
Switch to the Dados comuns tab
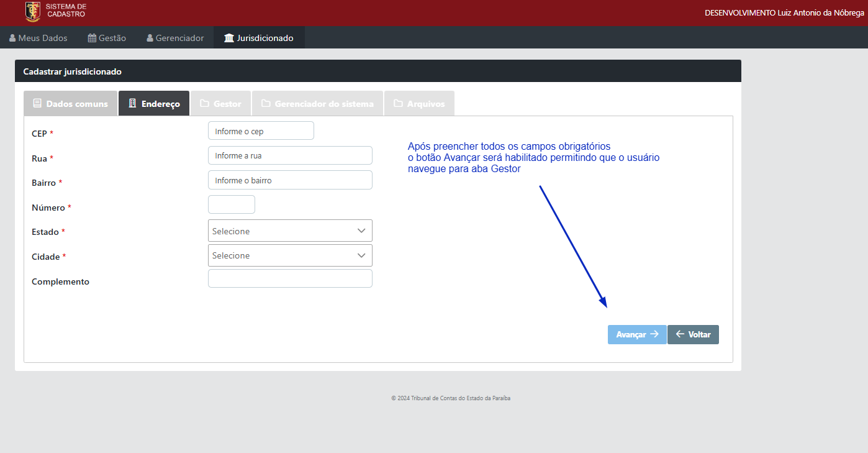point(70,104)
